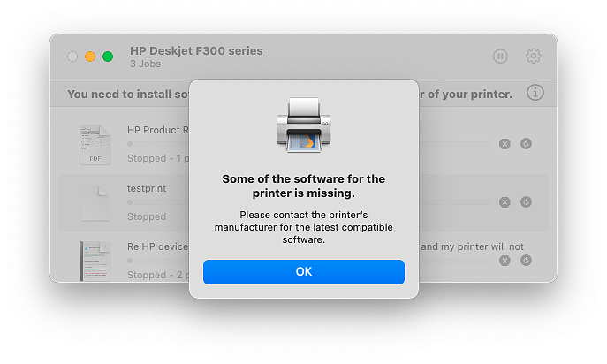The image size is (607, 364).
Task: Resume the Re HP device print job
Action: coord(526,261)
